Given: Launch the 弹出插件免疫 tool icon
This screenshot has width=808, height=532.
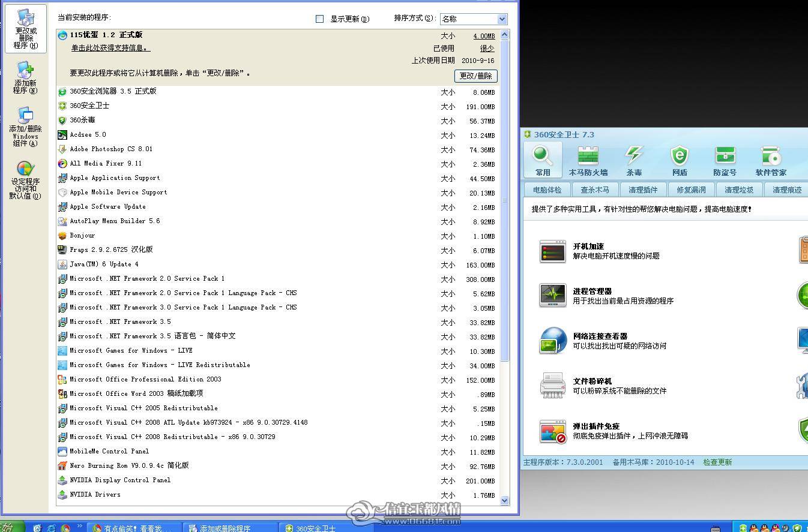Looking at the screenshot, I should click(552, 431).
